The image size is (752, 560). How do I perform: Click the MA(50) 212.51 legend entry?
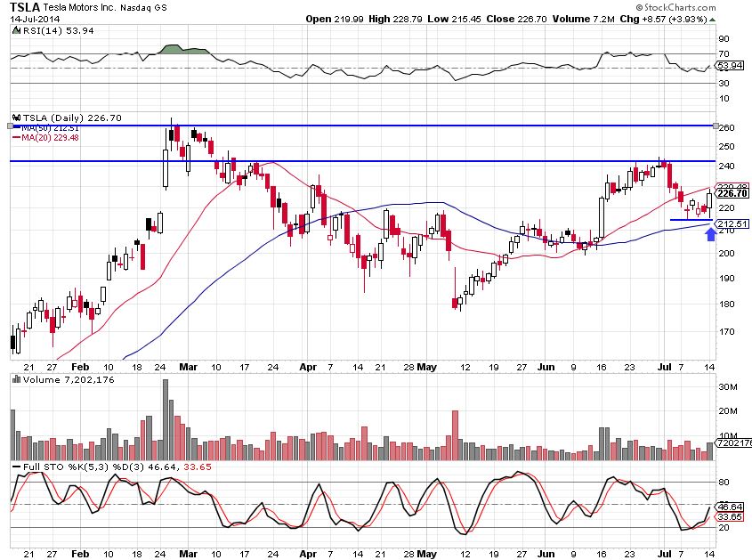[x=46, y=128]
